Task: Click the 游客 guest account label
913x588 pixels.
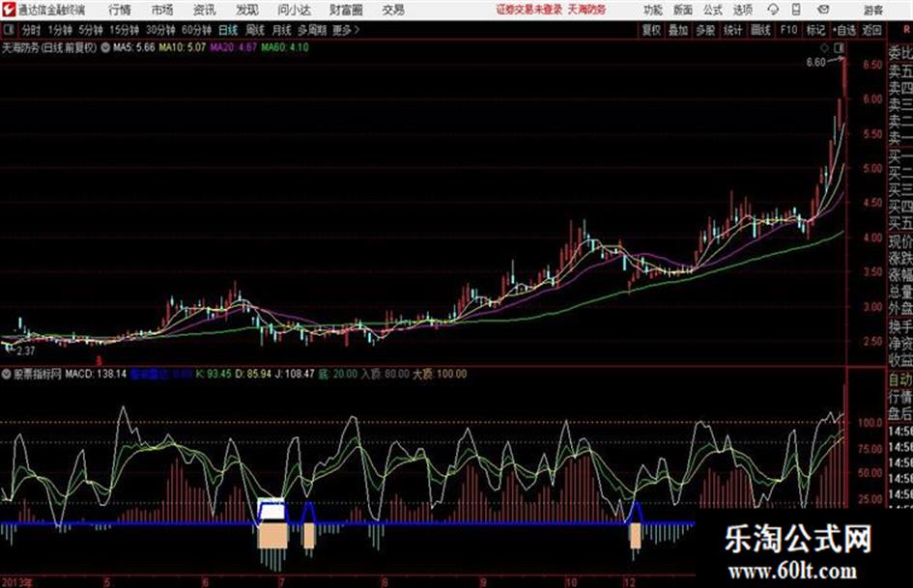Action: pos(872,10)
